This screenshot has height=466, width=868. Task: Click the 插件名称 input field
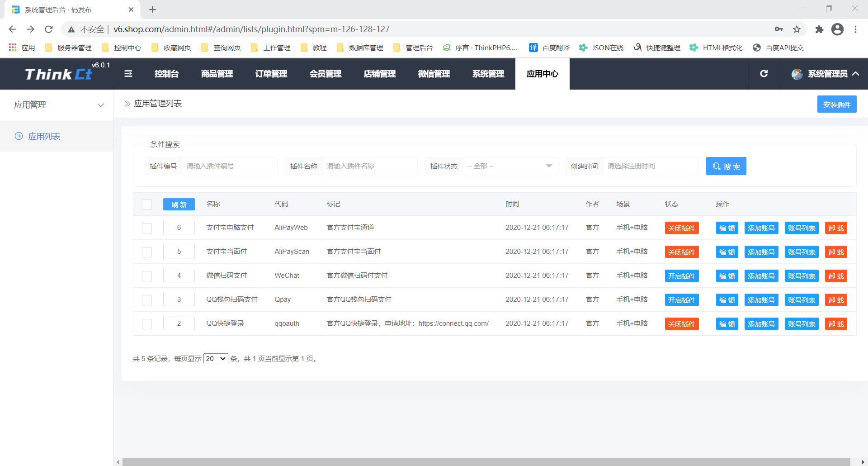point(369,166)
